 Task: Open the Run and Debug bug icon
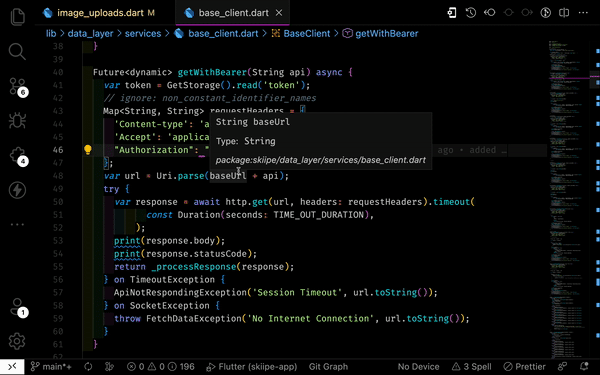click(x=17, y=121)
